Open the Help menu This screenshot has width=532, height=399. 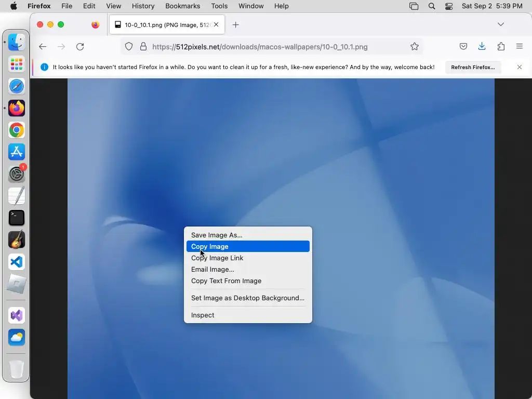click(x=281, y=6)
